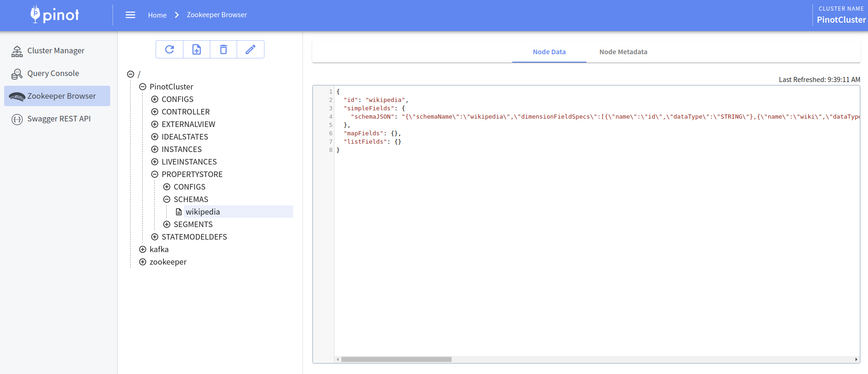Expand the zookeeper tree node
The width and height of the screenshot is (868, 374).
tap(143, 262)
